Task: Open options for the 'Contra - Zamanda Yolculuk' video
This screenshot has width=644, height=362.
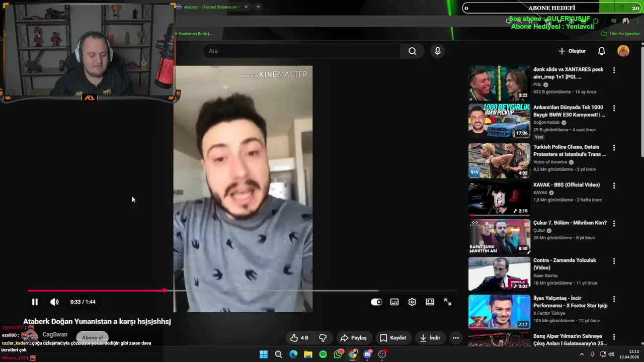Action: pyautogui.click(x=614, y=261)
